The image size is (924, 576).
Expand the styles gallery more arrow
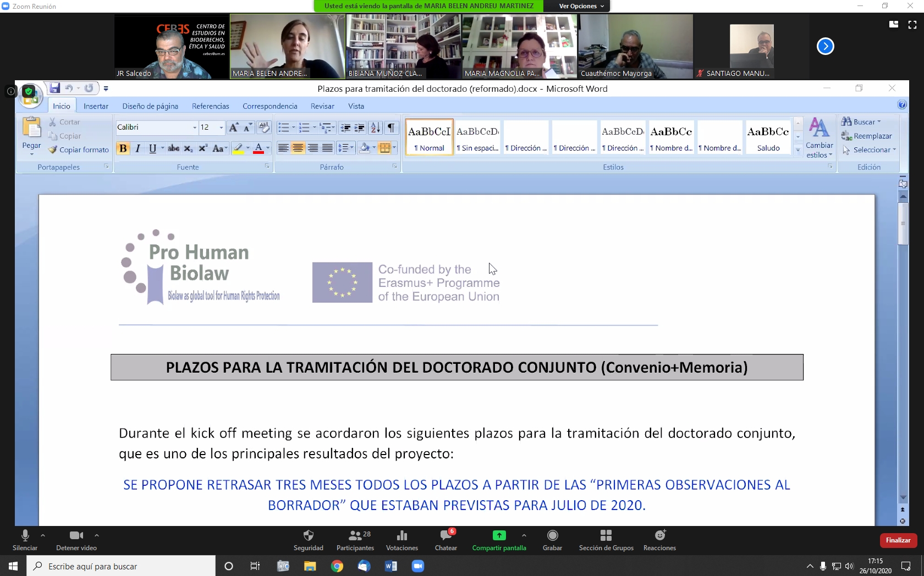pyautogui.click(x=798, y=150)
